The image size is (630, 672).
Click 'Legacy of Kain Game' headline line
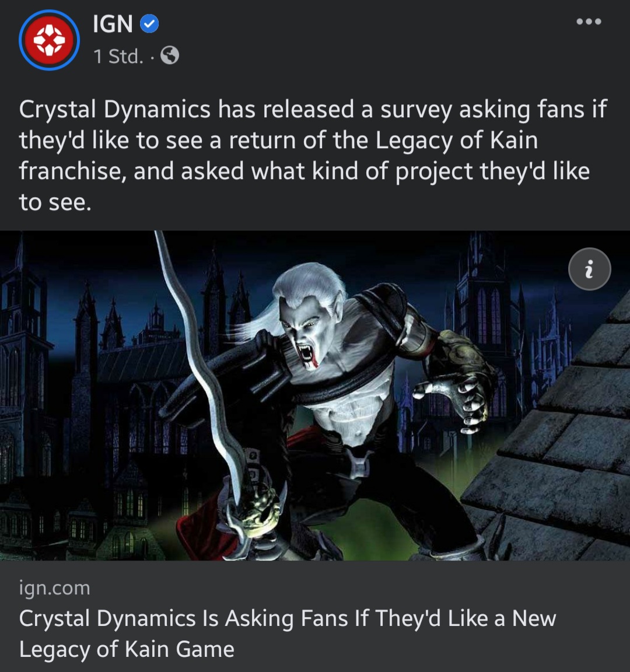click(127, 649)
